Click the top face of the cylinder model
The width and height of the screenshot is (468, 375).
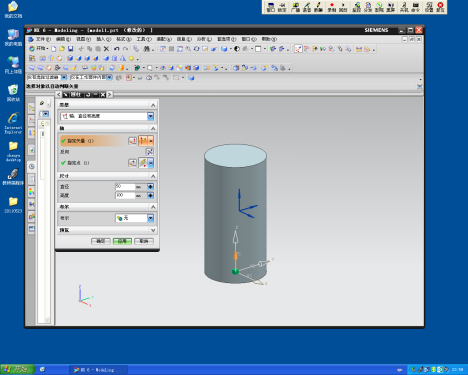(235, 156)
